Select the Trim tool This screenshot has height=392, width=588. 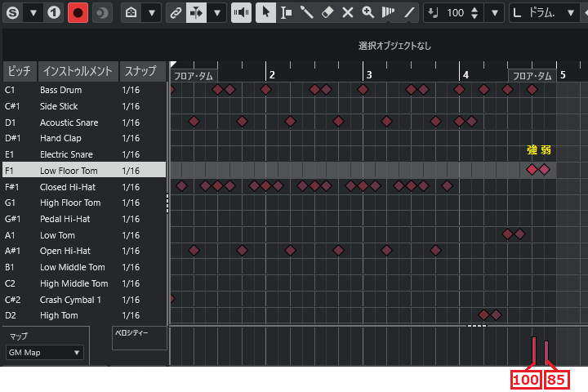[x=388, y=13]
